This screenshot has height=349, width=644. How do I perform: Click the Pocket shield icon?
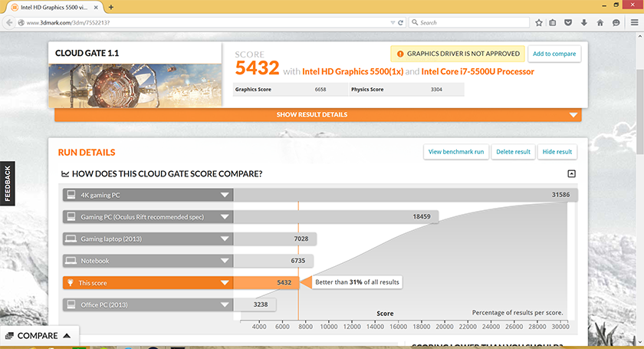point(568,22)
